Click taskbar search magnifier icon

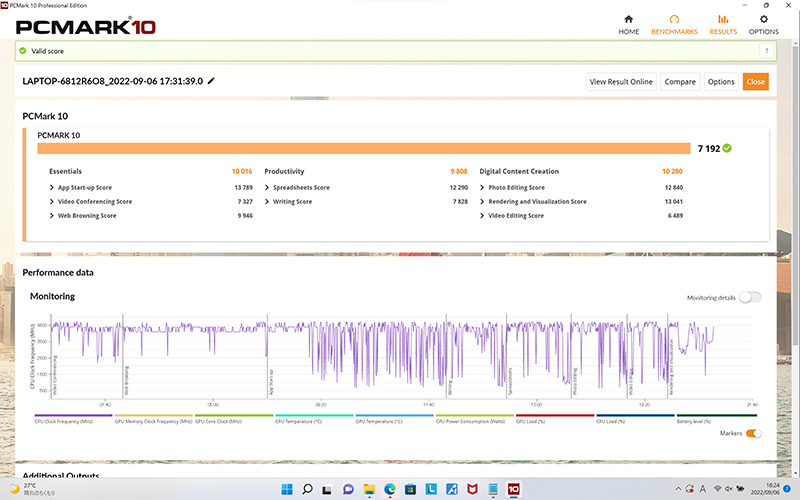(x=307, y=488)
